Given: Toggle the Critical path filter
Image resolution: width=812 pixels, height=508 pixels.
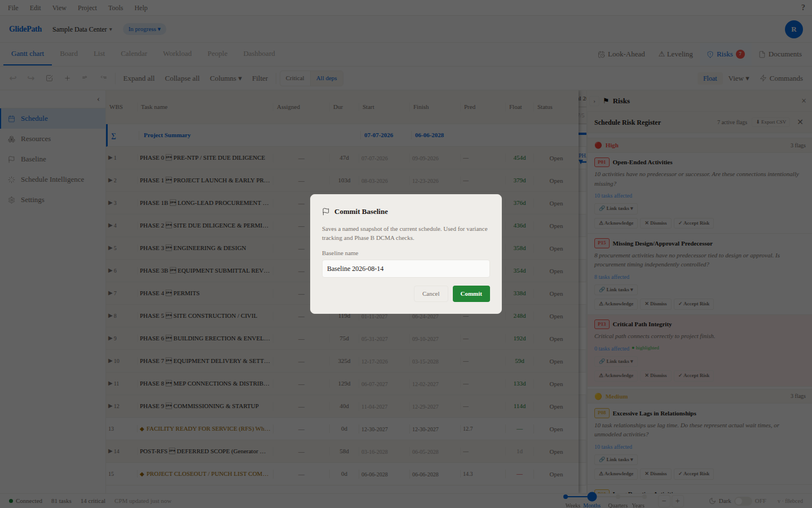Looking at the screenshot, I should [x=295, y=78].
